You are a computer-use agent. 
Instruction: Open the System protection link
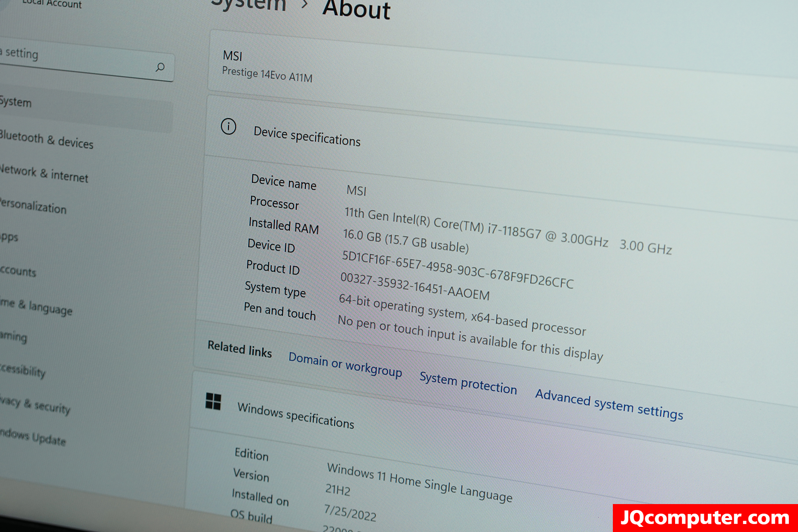coord(468,383)
